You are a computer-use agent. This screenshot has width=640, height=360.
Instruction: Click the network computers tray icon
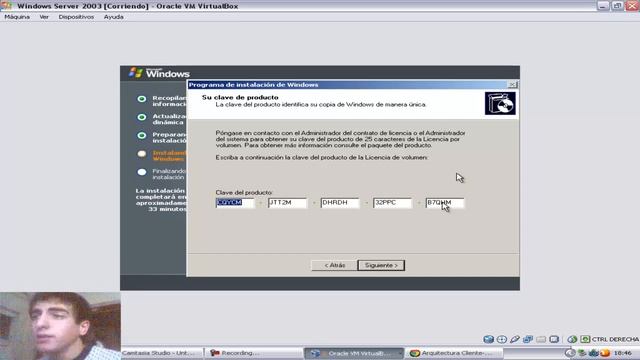pos(582,353)
